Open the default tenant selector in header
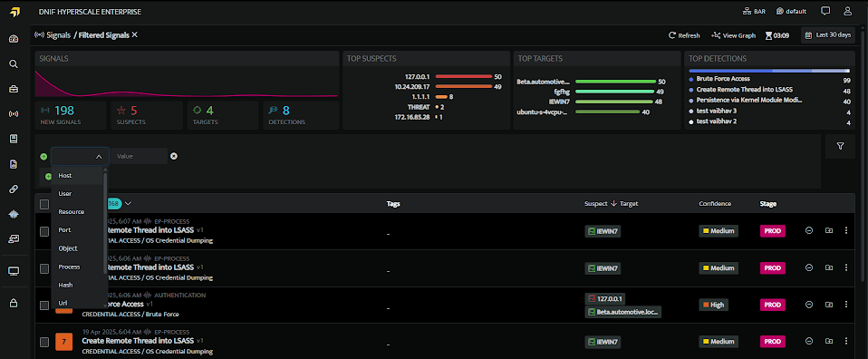This screenshot has height=359, width=868. click(x=791, y=11)
